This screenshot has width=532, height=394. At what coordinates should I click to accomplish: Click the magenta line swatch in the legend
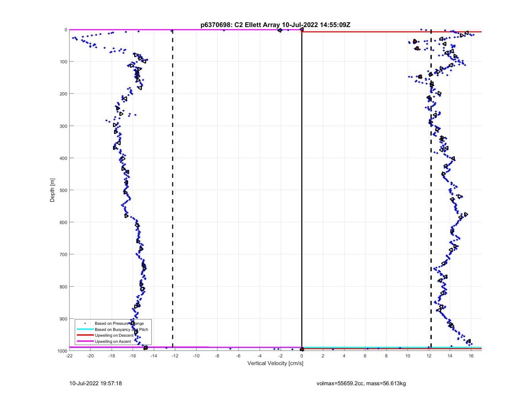click(85, 342)
